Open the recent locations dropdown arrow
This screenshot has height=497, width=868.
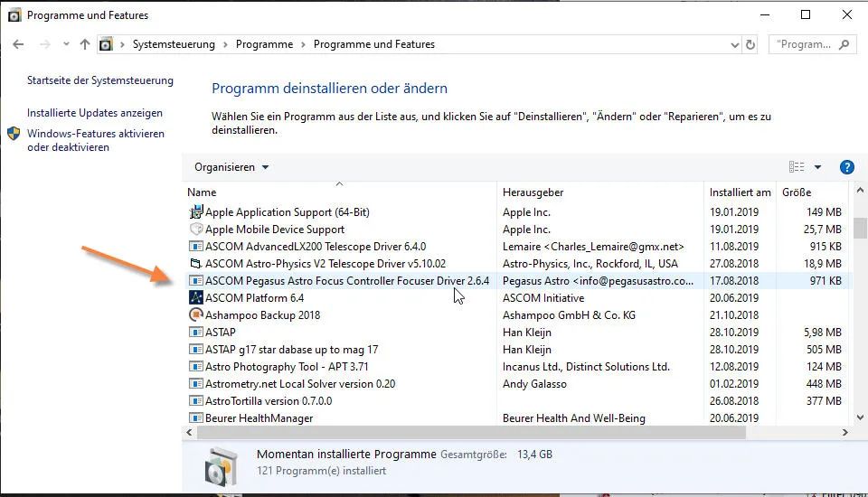[x=66, y=44]
